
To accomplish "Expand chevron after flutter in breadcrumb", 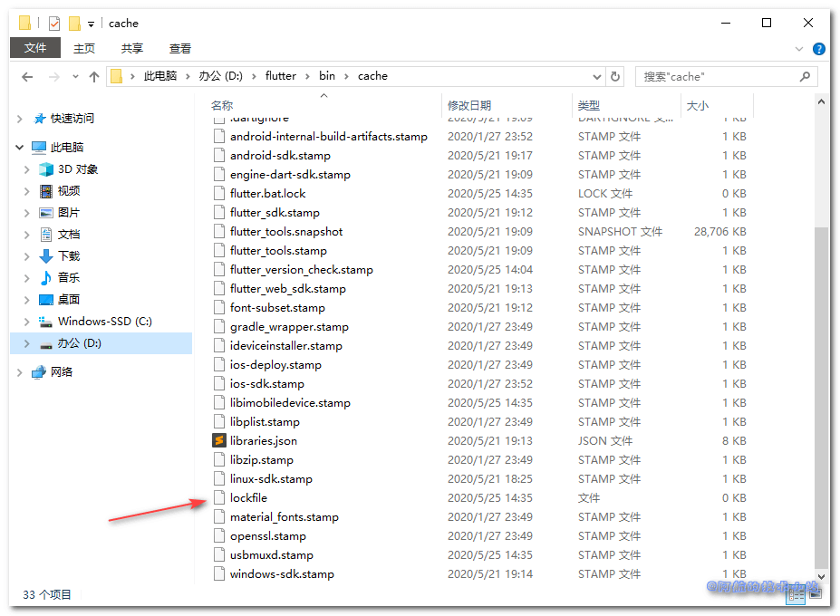I will pyautogui.click(x=307, y=77).
